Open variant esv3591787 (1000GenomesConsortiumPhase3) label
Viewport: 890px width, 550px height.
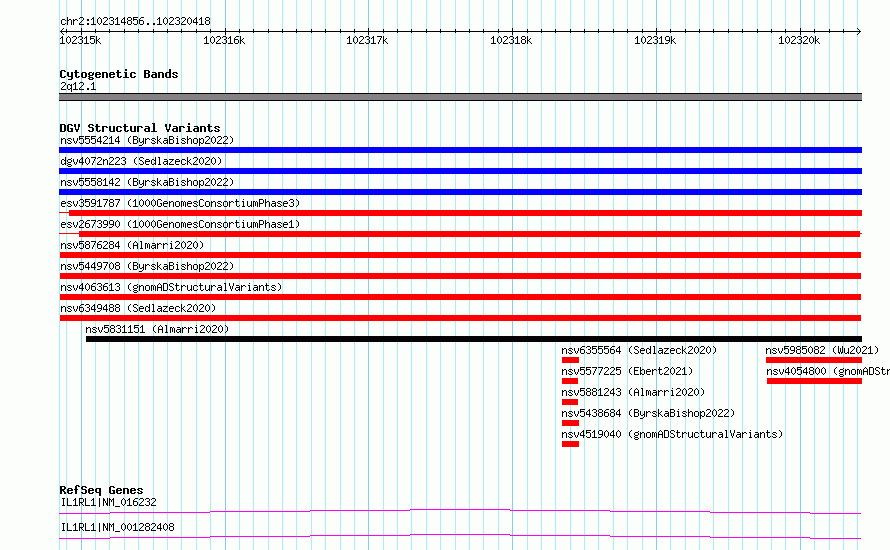click(x=180, y=203)
